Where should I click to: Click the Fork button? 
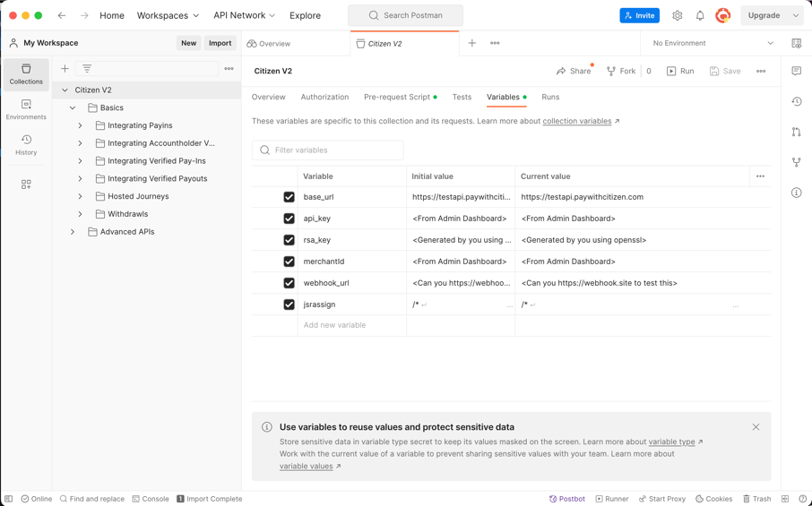click(621, 71)
